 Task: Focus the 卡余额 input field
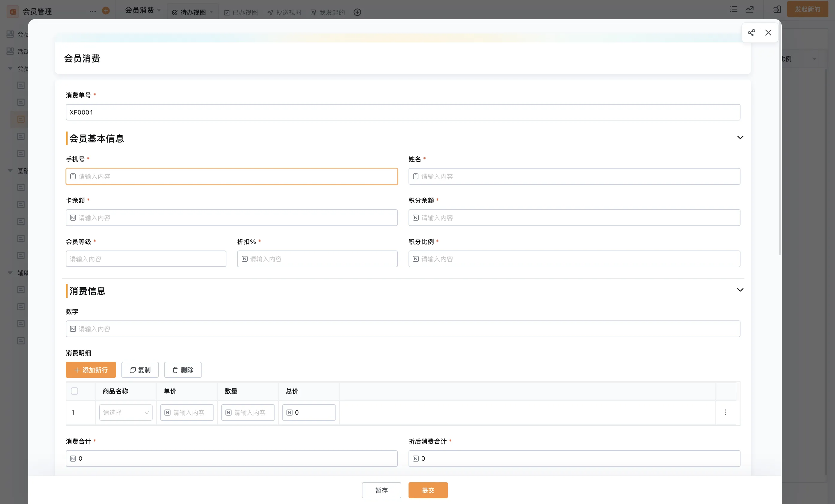(232, 218)
